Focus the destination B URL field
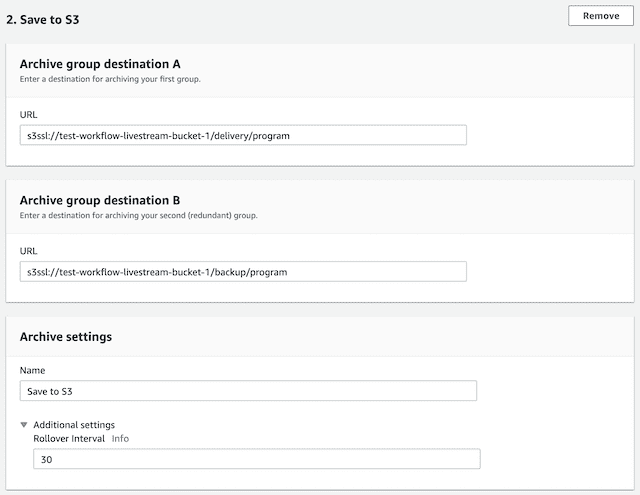Viewport: 640px width, 495px height. coord(243,271)
